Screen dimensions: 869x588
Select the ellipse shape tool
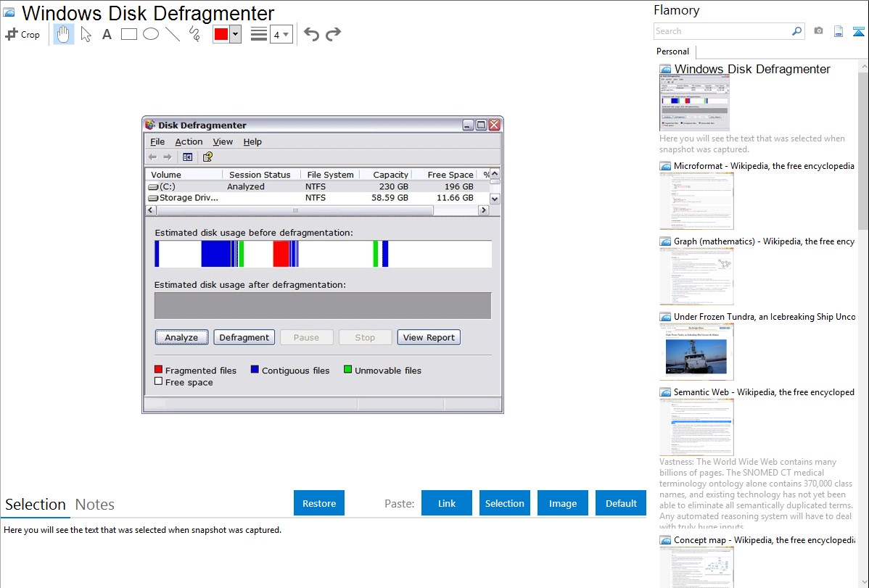pos(151,34)
